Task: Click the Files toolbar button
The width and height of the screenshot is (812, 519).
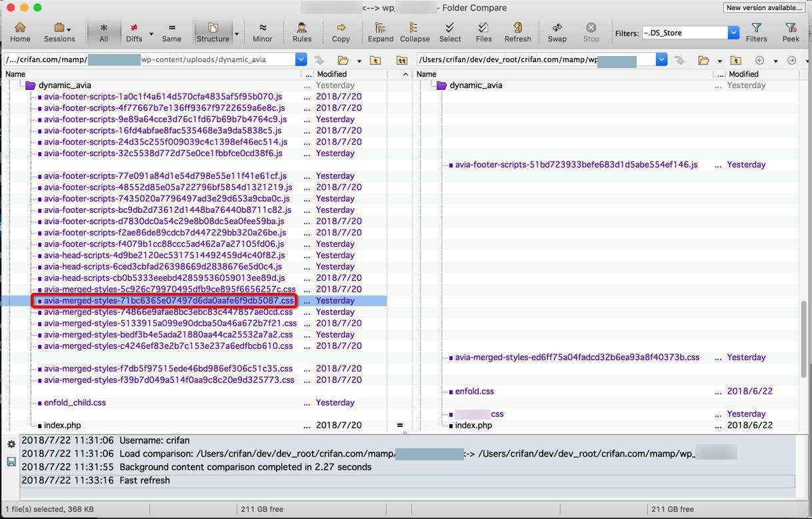Action: (x=483, y=32)
